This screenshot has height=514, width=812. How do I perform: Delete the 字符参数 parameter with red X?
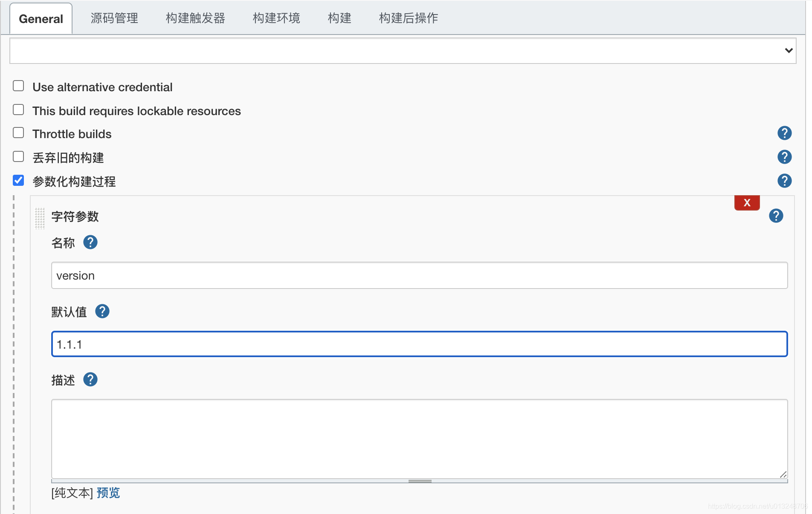coord(747,203)
